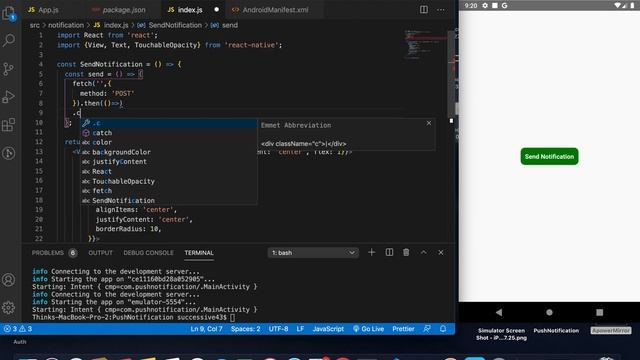640x360 pixels.
Task: Choose the SendNotification suggestion
Action: [169, 200]
